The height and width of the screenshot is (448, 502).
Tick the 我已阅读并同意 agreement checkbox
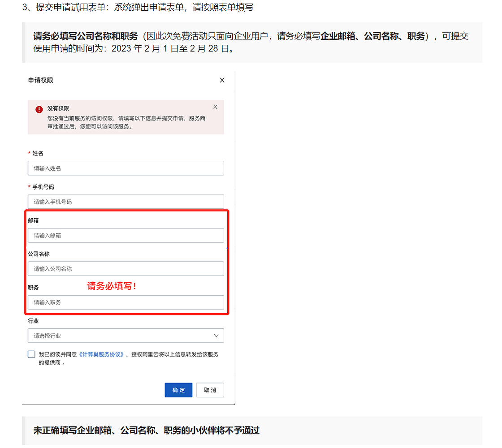tap(31, 354)
